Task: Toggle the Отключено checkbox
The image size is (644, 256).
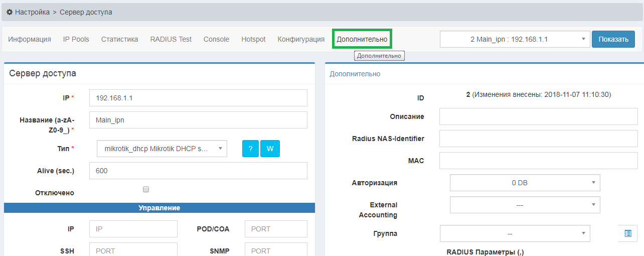Action: [x=146, y=189]
